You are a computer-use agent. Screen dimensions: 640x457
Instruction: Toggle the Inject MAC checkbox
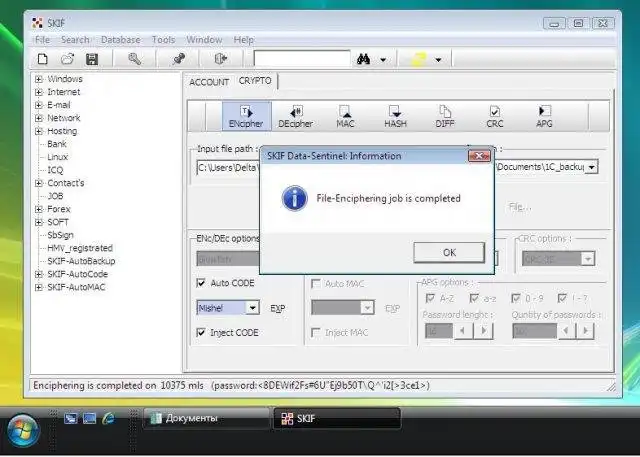pos(316,333)
